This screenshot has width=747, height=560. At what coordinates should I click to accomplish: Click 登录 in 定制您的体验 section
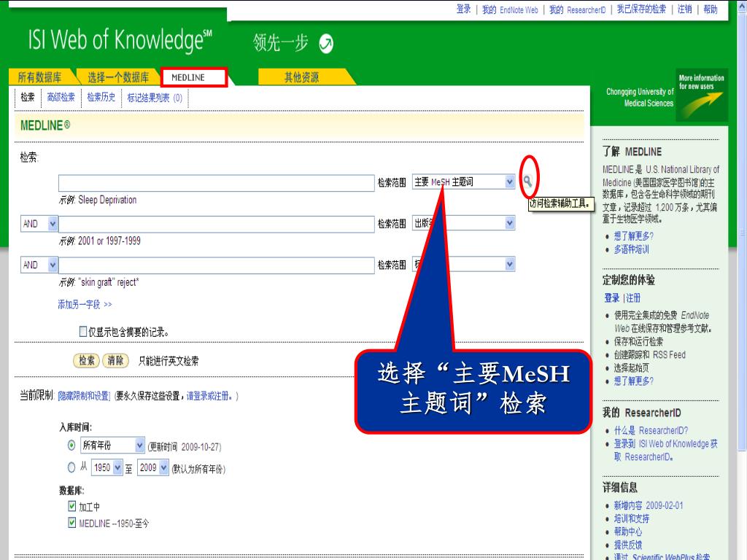point(612,298)
